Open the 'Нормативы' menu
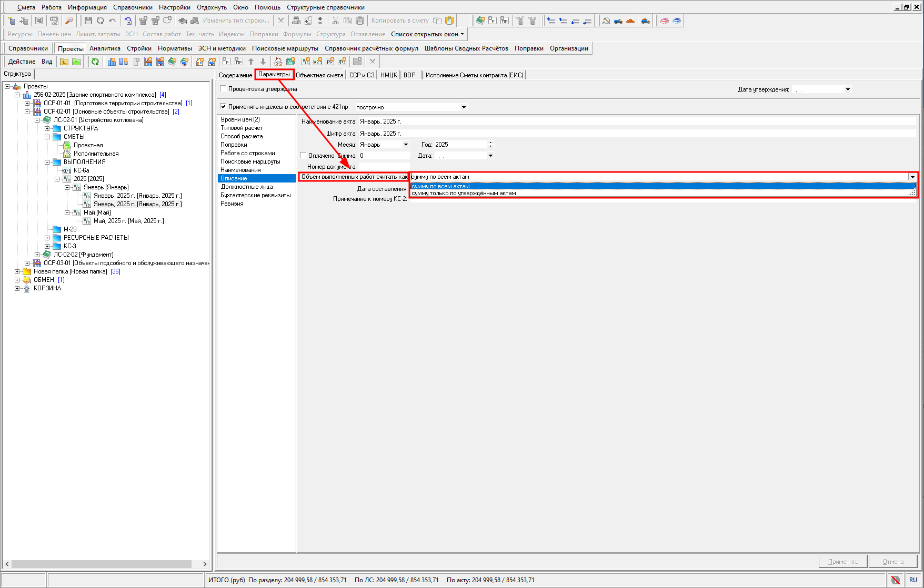This screenshot has height=588, width=924. (175, 48)
